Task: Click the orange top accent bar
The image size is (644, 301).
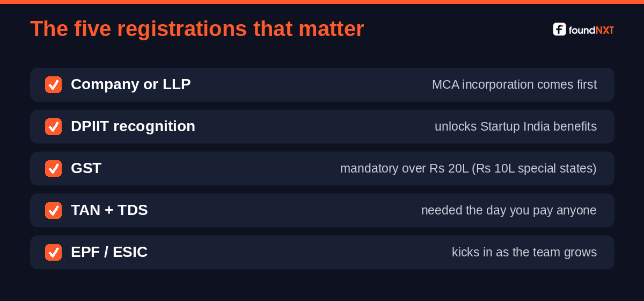Action: click(322, 2)
